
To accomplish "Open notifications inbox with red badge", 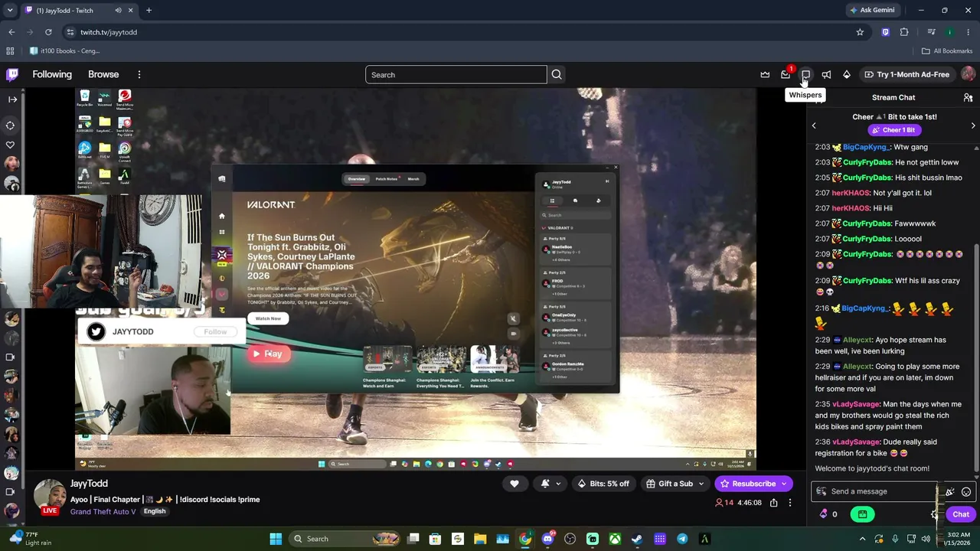I will point(786,74).
